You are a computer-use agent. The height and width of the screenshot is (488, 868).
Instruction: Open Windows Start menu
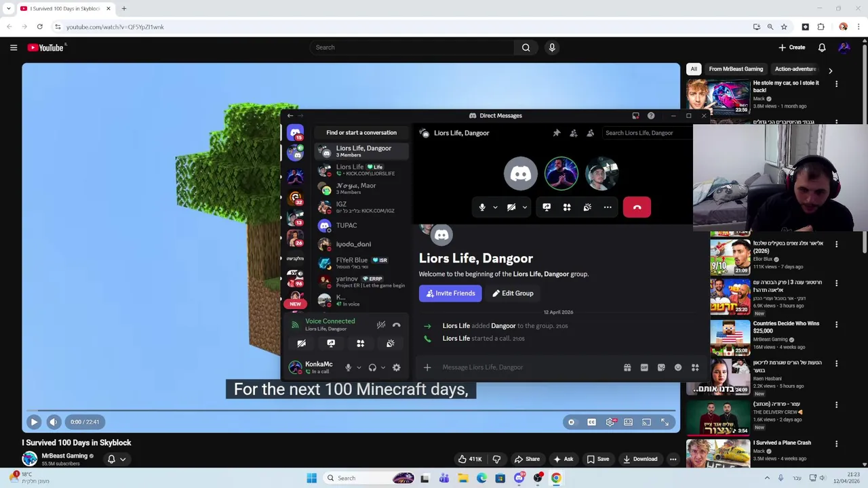pyautogui.click(x=312, y=478)
